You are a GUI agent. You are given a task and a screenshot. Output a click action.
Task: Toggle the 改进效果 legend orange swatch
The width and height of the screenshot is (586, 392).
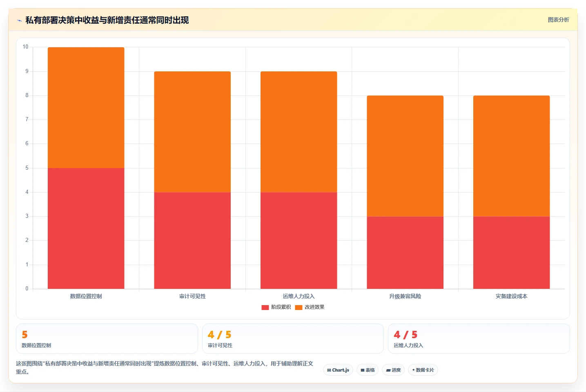click(x=299, y=307)
